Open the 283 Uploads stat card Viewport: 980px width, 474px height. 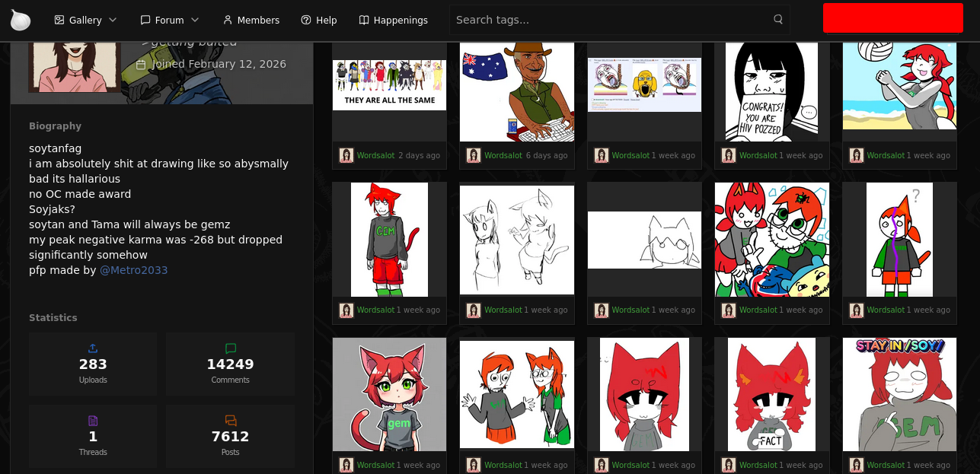(93, 364)
